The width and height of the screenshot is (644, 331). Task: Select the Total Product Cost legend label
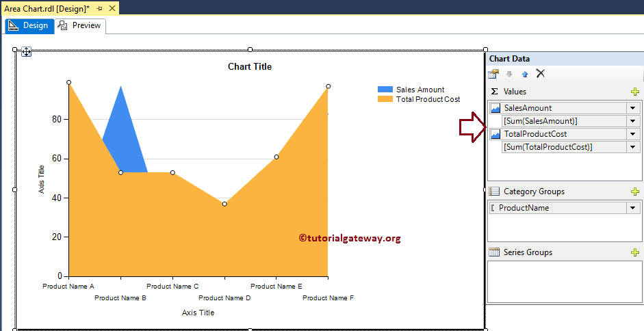(x=428, y=99)
